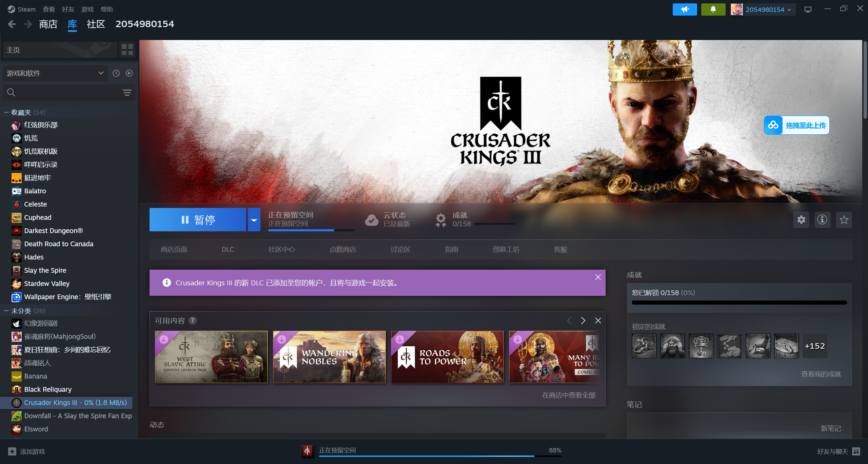Click the main page vertical scrollbar
868x464 pixels.
tap(865, 80)
